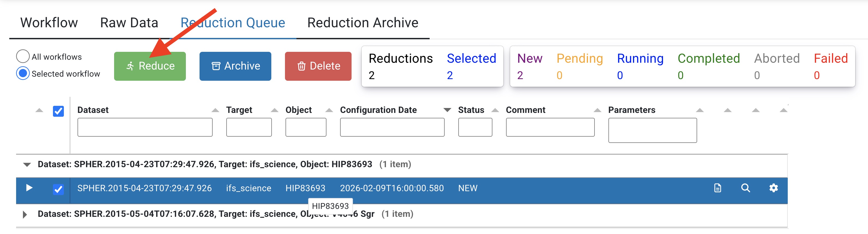Switch to the Raw Data tab
The height and width of the screenshot is (234, 868).
129,23
